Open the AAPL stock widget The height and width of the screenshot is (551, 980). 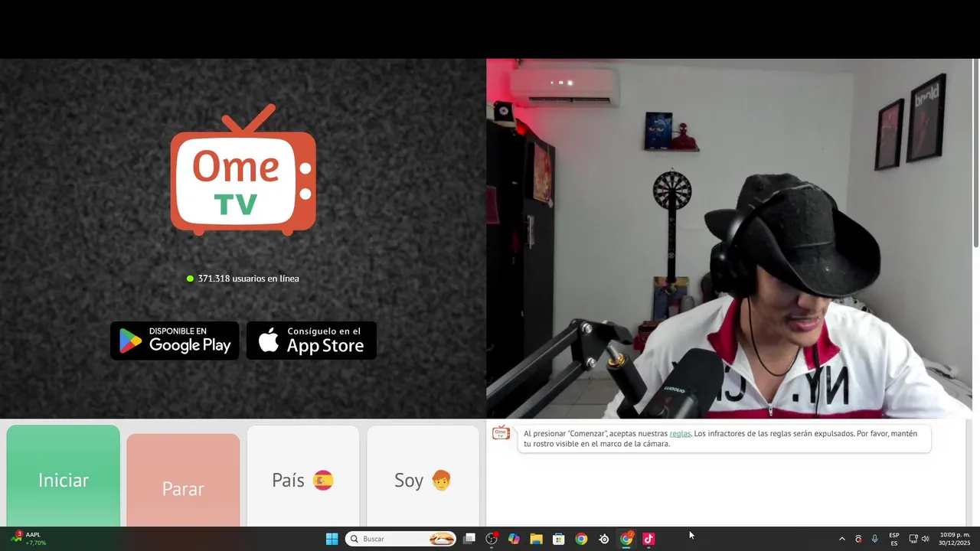pos(29,539)
